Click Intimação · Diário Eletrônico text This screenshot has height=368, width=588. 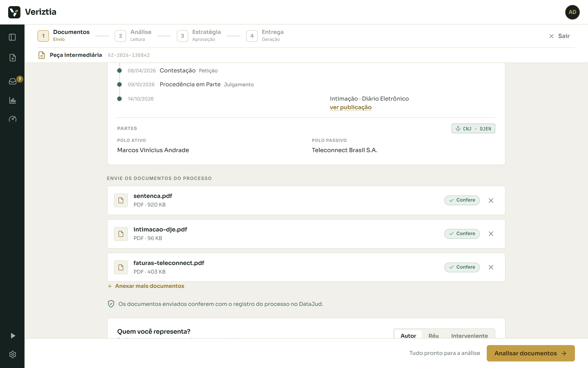369,99
